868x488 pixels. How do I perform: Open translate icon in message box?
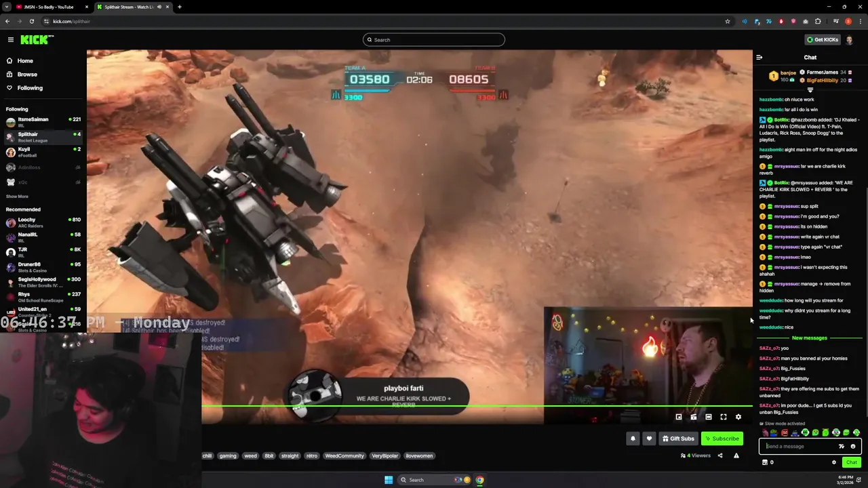click(x=842, y=447)
